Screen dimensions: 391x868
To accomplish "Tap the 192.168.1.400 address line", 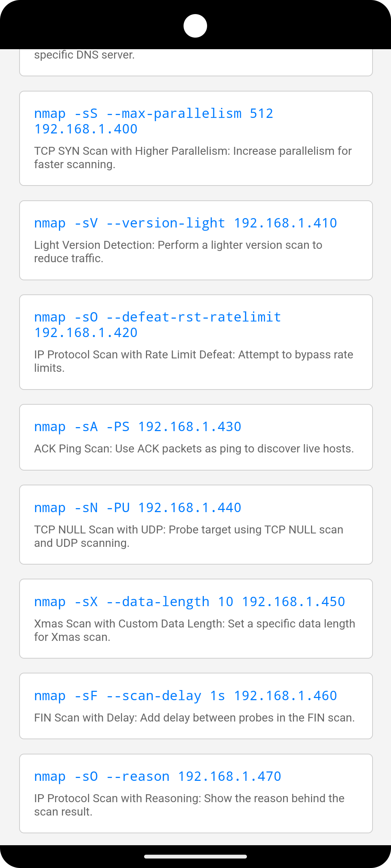I will 86,129.
